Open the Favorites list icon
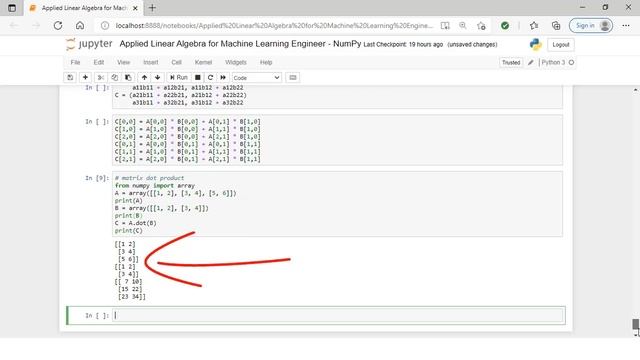 pos(534,26)
